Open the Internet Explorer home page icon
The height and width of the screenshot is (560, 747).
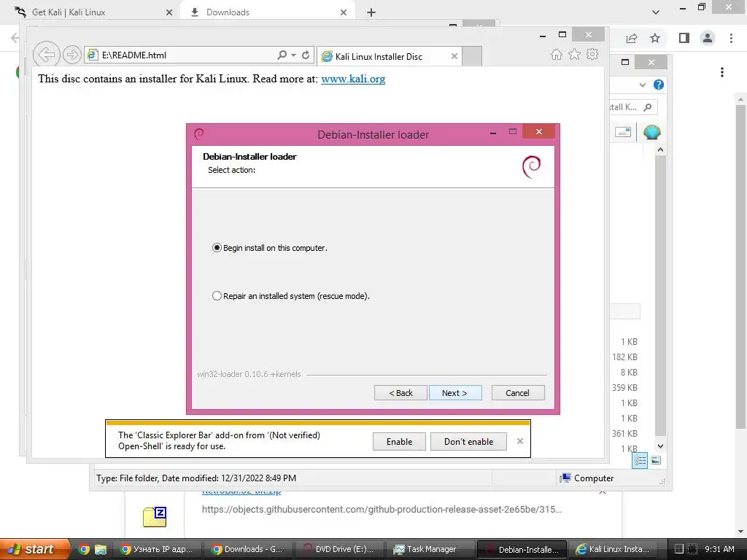pyautogui.click(x=557, y=54)
